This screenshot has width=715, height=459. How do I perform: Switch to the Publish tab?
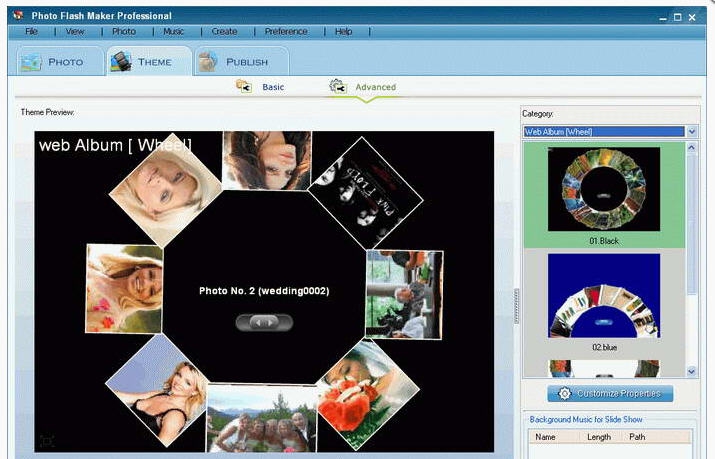pos(242,61)
